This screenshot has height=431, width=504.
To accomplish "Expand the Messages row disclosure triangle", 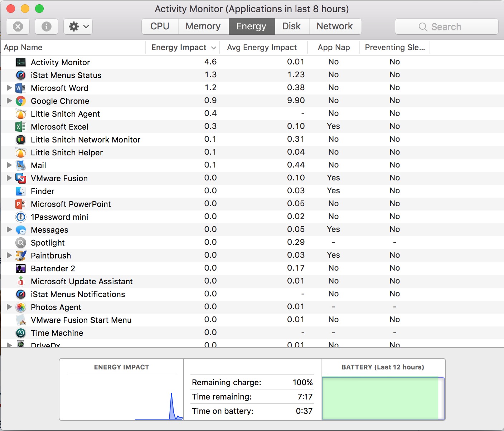I will click(x=9, y=229).
